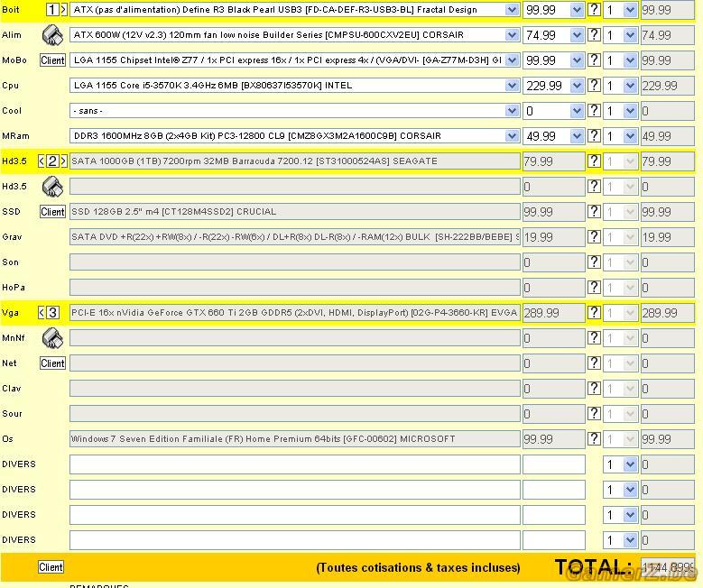Open the help question mark in the Clav row
Viewport: 703px width, 588px height.
click(x=594, y=388)
